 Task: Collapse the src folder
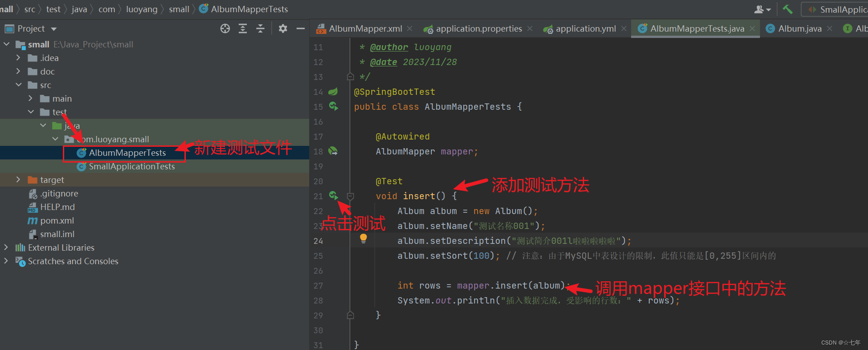tap(19, 85)
